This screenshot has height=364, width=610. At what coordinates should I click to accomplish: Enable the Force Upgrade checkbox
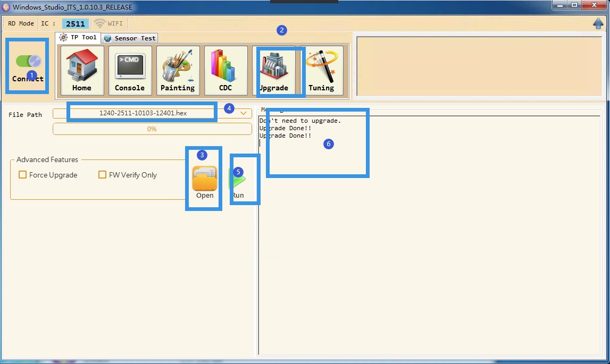[x=23, y=175]
